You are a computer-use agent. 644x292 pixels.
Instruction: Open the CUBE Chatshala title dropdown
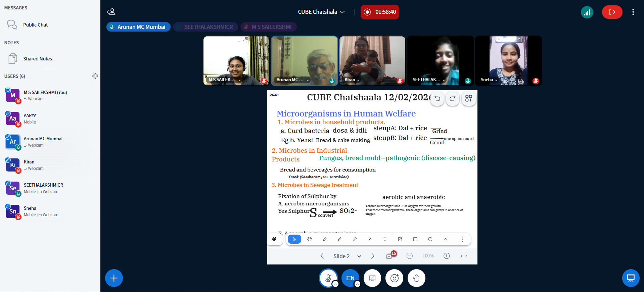(x=321, y=12)
